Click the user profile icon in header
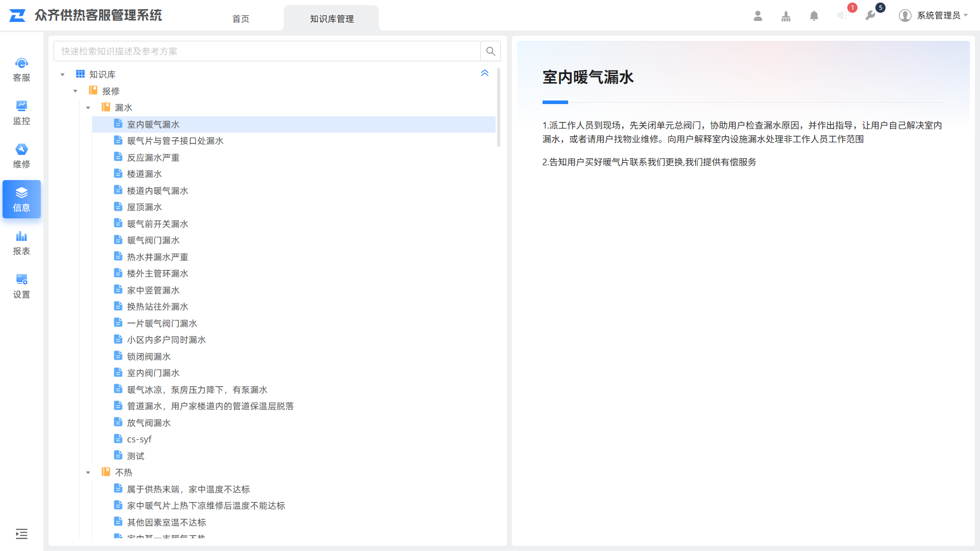 [x=758, y=16]
